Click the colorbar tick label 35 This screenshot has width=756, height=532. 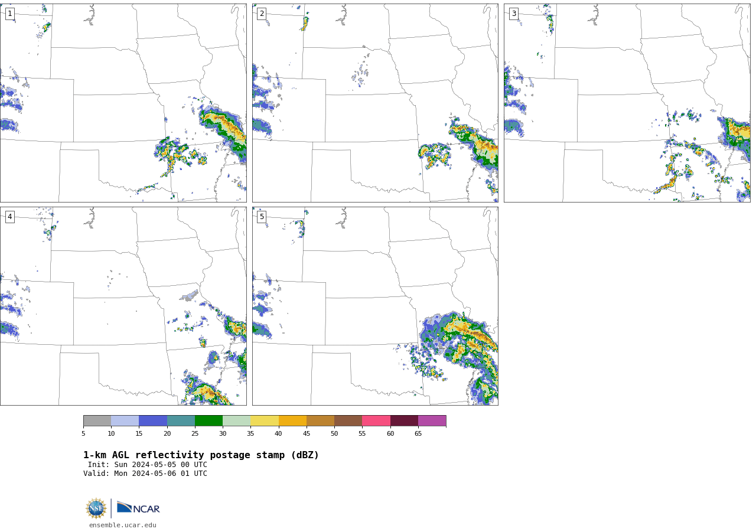(250, 433)
